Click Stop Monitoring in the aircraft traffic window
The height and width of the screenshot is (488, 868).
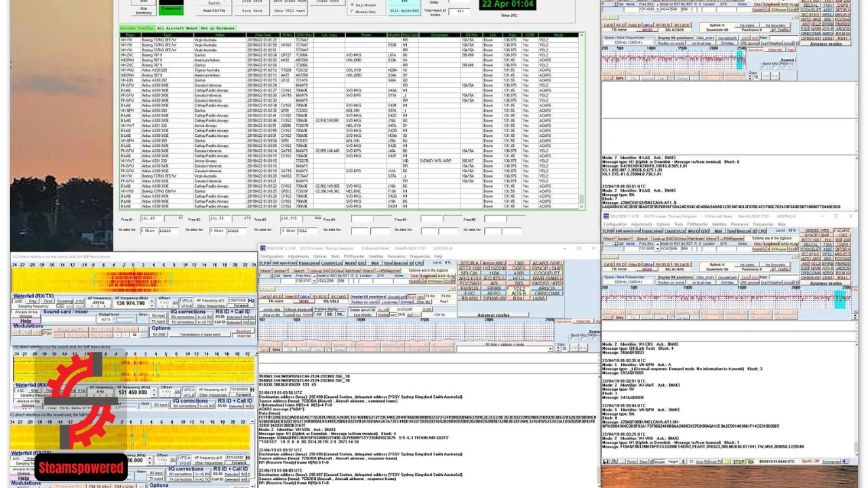[144, 11]
